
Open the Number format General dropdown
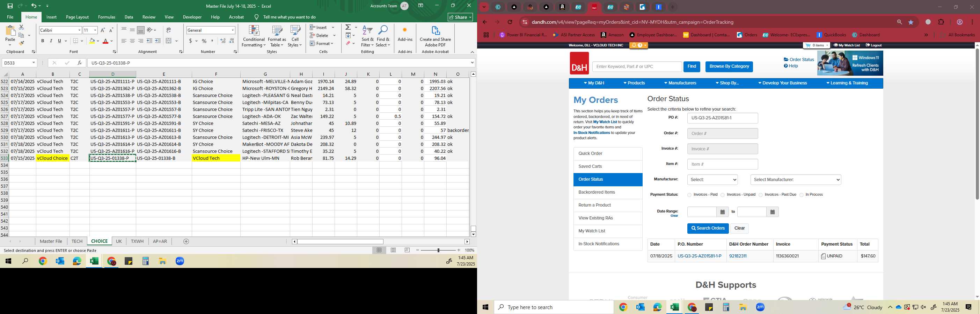(233, 30)
